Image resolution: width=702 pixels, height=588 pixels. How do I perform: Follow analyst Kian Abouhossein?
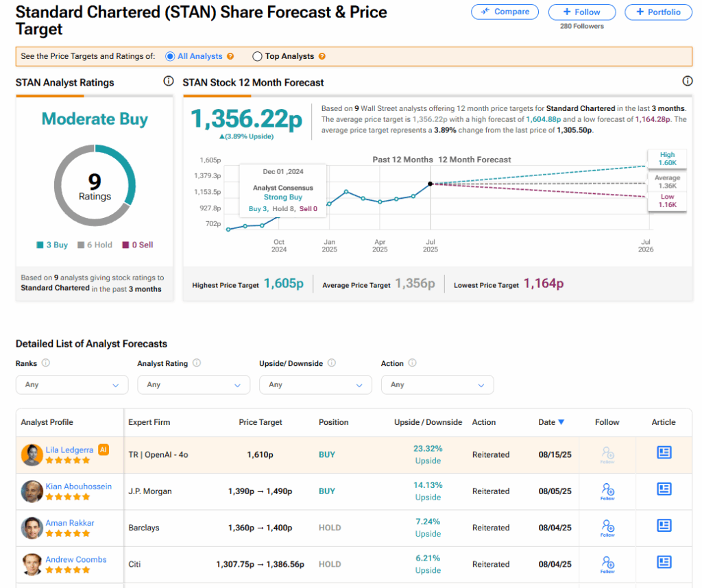[x=607, y=490]
